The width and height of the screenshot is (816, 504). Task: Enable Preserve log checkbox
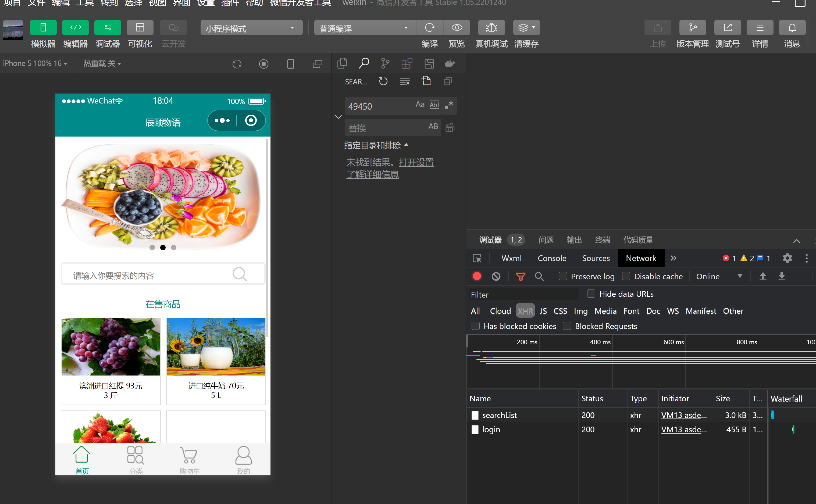coord(563,276)
